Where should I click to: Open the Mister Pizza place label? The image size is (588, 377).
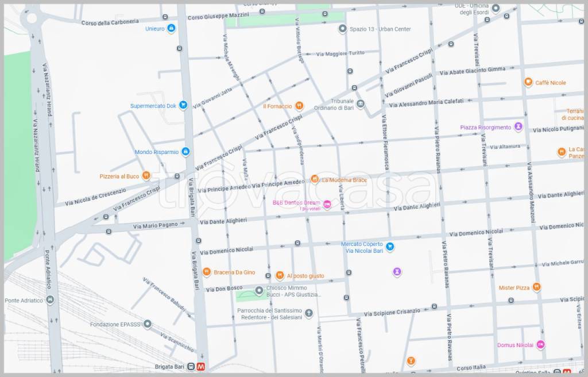pos(514,287)
